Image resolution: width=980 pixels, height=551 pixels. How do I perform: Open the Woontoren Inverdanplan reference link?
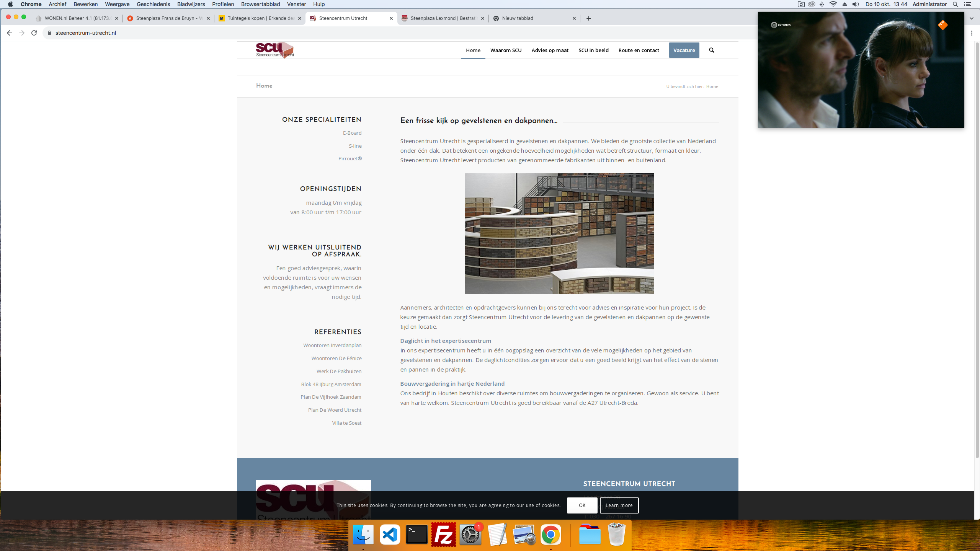pos(332,345)
